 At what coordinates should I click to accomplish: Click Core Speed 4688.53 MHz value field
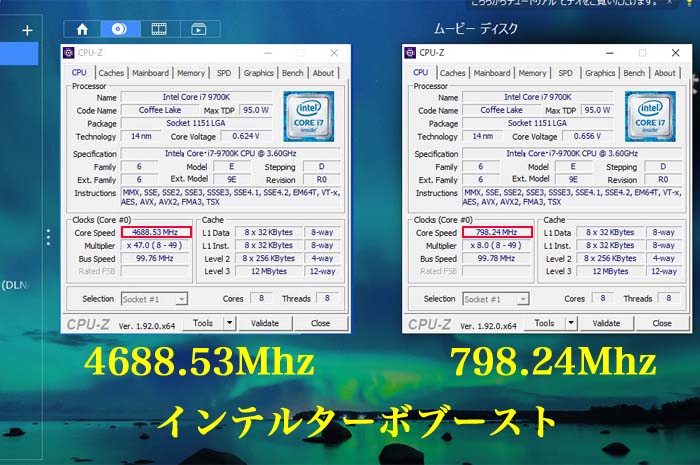(x=156, y=232)
